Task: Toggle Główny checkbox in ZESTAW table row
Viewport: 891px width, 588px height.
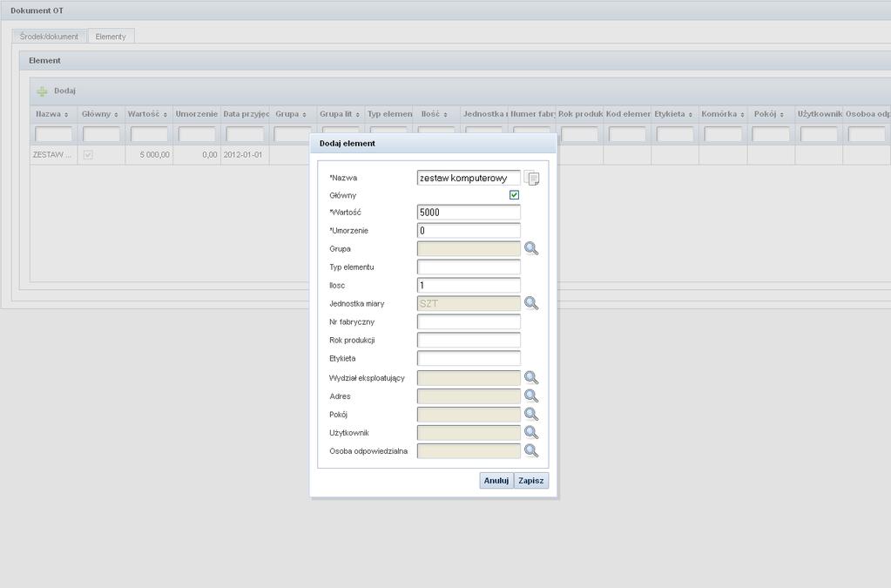Action: point(88,154)
